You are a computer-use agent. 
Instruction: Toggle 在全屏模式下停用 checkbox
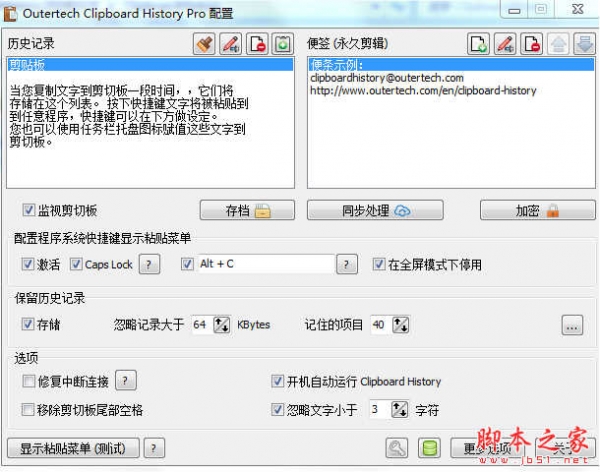tap(379, 264)
